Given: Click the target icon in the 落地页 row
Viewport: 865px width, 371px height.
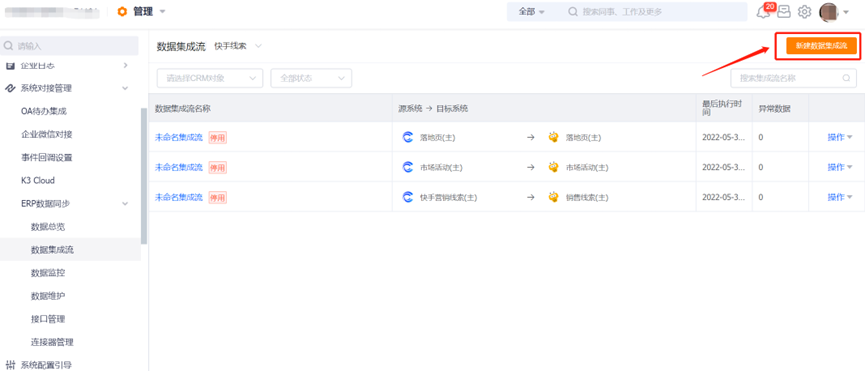Looking at the screenshot, I should tap(553, 137).
